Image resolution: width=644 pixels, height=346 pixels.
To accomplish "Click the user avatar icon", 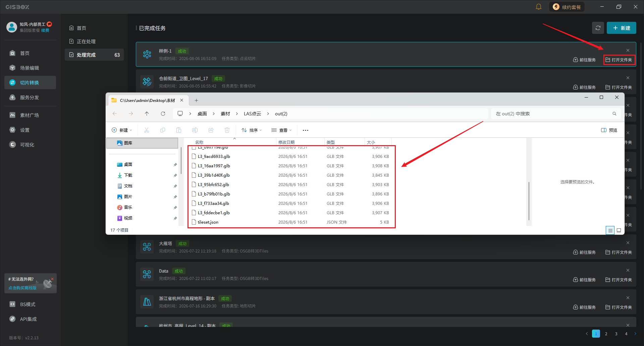I will (11, 27).
